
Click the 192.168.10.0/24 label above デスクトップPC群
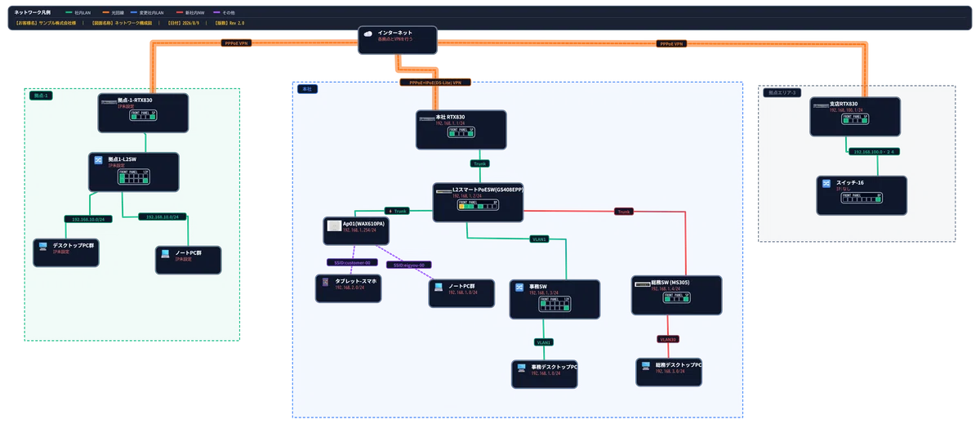(x=88, y=219)
